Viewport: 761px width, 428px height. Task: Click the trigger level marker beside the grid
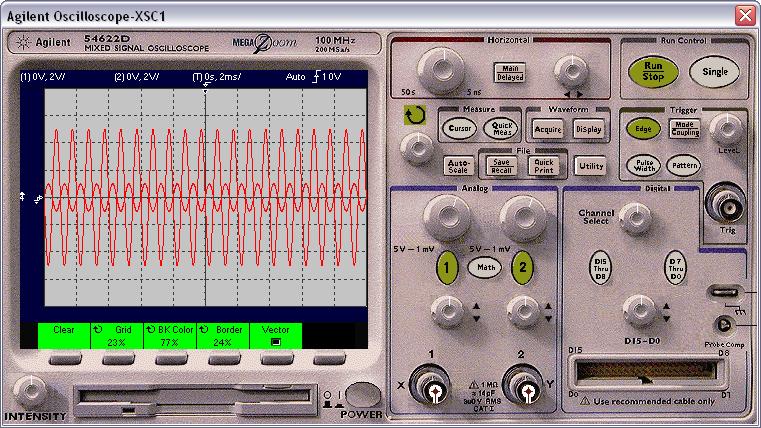click(38, 199)
